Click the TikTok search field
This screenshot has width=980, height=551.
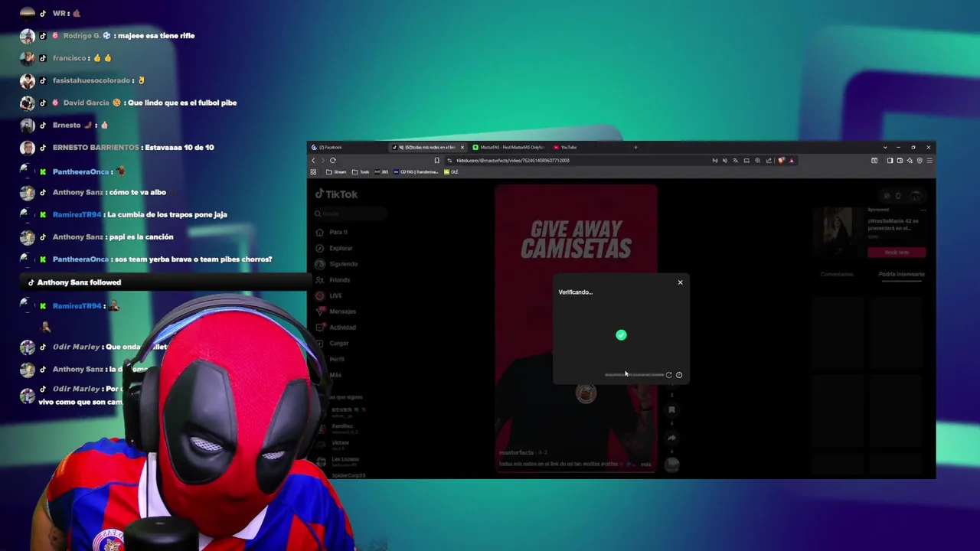tap(351, 214)
